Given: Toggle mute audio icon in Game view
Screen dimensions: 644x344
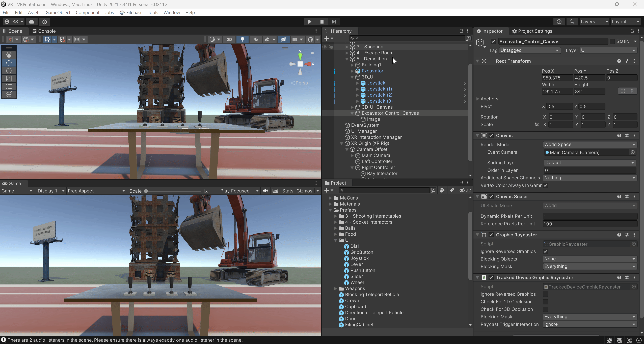Looking at the screenshot, I should tap(265, 191).
